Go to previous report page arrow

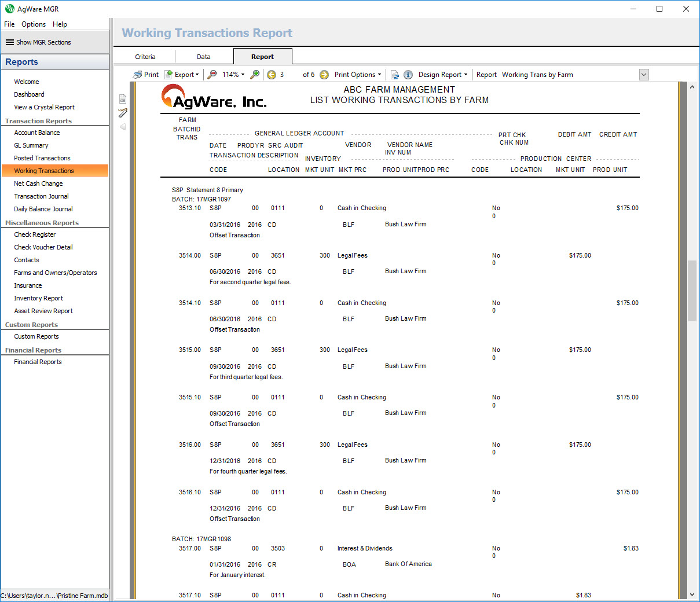tap(272, 75)
